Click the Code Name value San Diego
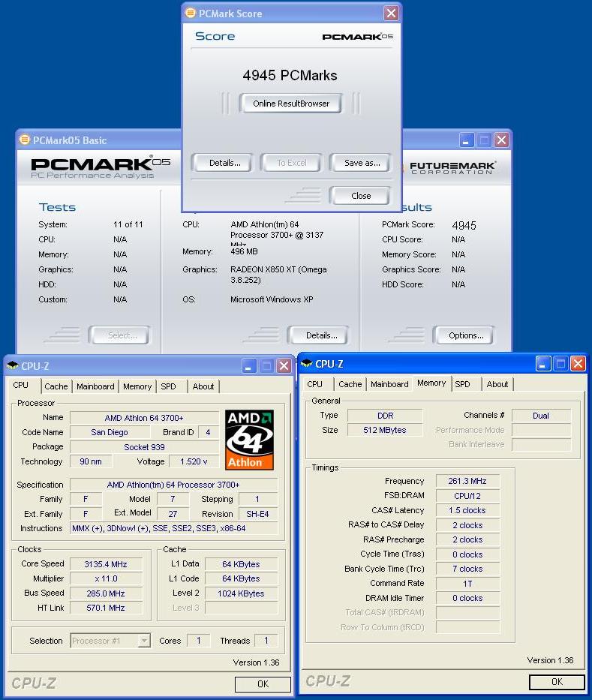This screenshot has height=700, width=592. 110,432
